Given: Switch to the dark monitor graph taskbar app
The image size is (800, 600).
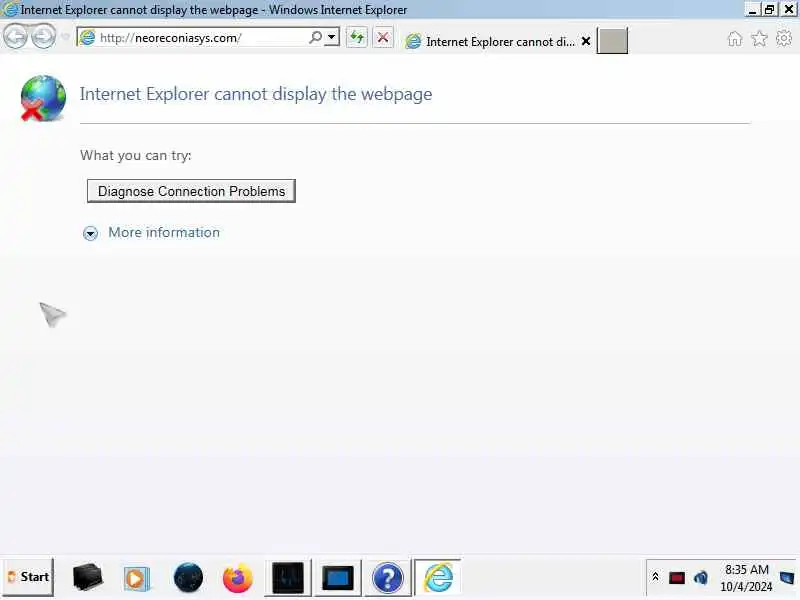Looking at the screenshot, I should (x=288, y=578).
